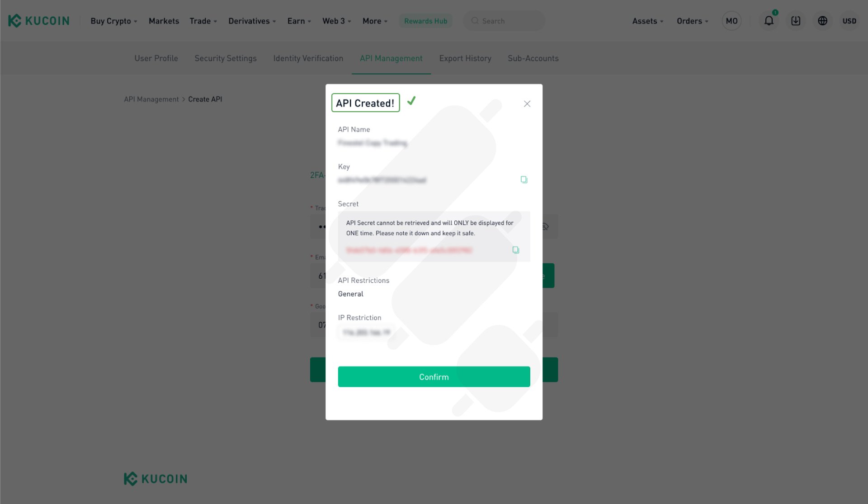The image size is (868, 504).
Task: Toggle password visibility eye icon
Action: (x=546, y=227)
